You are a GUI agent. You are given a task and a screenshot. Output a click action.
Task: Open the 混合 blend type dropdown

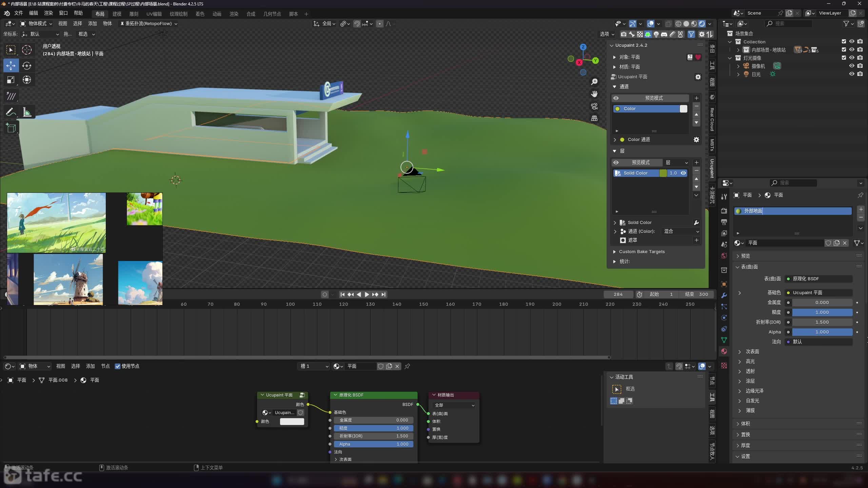pos(681,231)
